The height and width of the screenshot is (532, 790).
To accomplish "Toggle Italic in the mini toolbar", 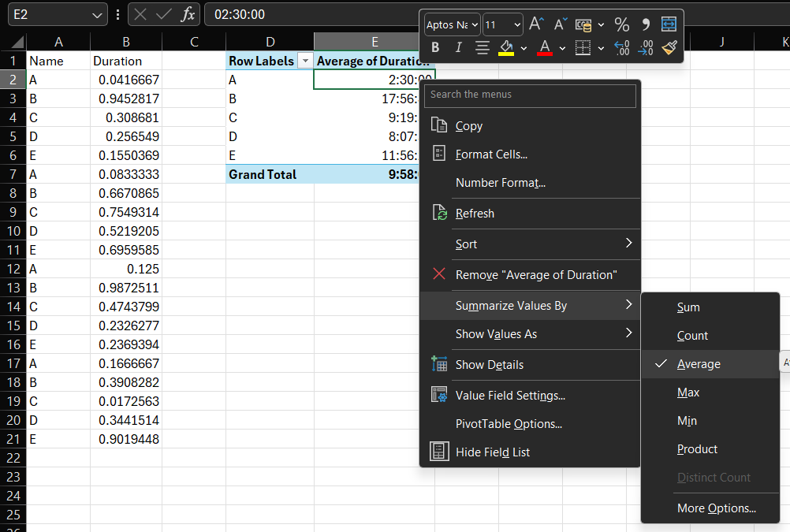I will (459, 48).
